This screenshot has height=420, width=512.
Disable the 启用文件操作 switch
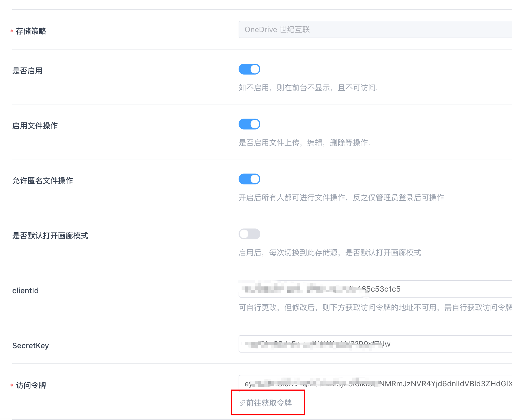[x=249, y=124]
